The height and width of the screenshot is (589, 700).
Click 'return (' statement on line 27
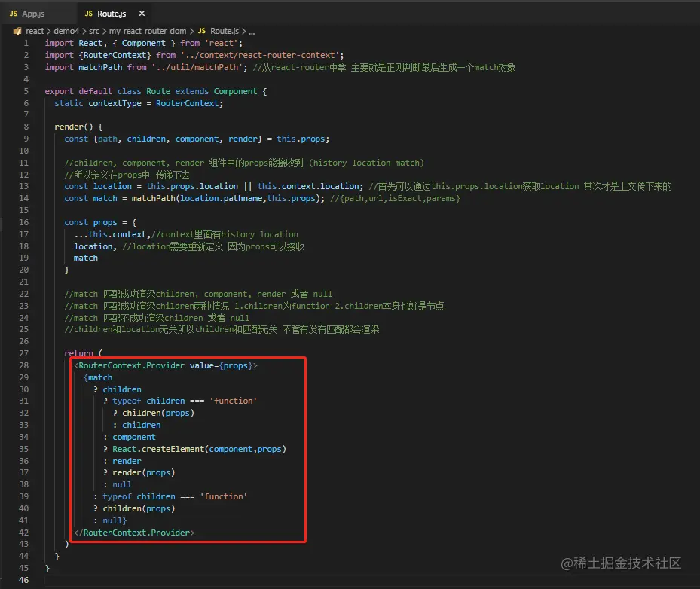83,353
